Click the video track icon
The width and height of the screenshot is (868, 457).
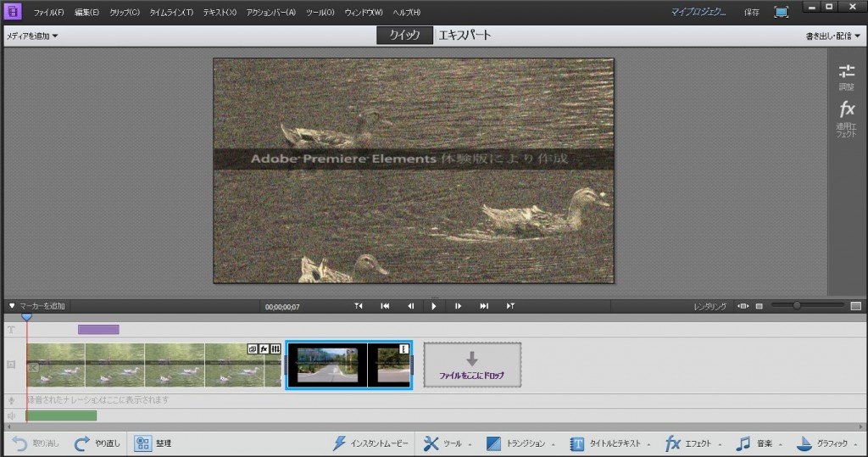(11, 365)
